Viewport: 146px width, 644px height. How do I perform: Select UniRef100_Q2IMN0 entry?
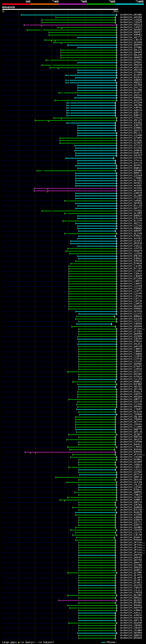tap(131, 573)
